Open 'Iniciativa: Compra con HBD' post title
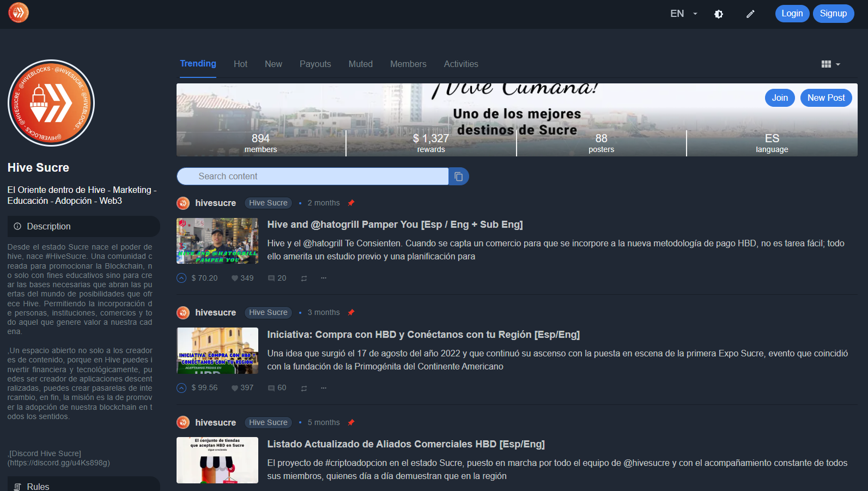868x491 pixels. (423, 335)
